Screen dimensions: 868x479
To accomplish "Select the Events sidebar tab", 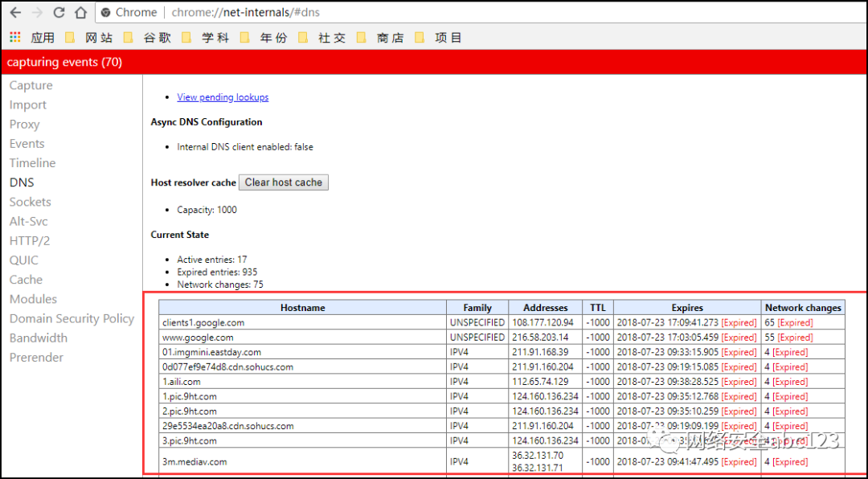I will point(27,143).
